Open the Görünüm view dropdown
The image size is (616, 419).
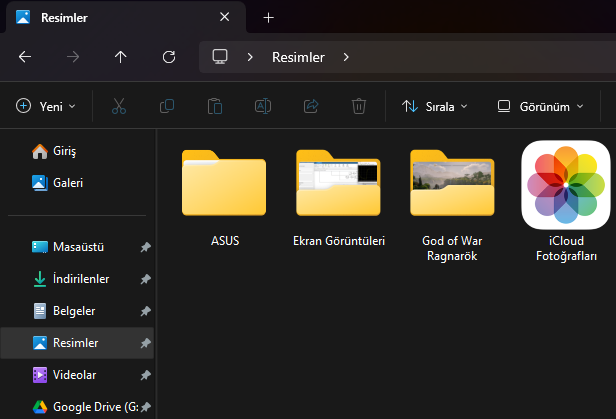pyautogui.click(x=541, y=106)
